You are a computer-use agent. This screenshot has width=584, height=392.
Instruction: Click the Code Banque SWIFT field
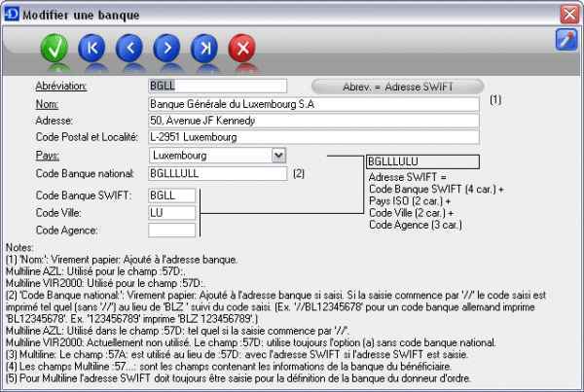171,196
